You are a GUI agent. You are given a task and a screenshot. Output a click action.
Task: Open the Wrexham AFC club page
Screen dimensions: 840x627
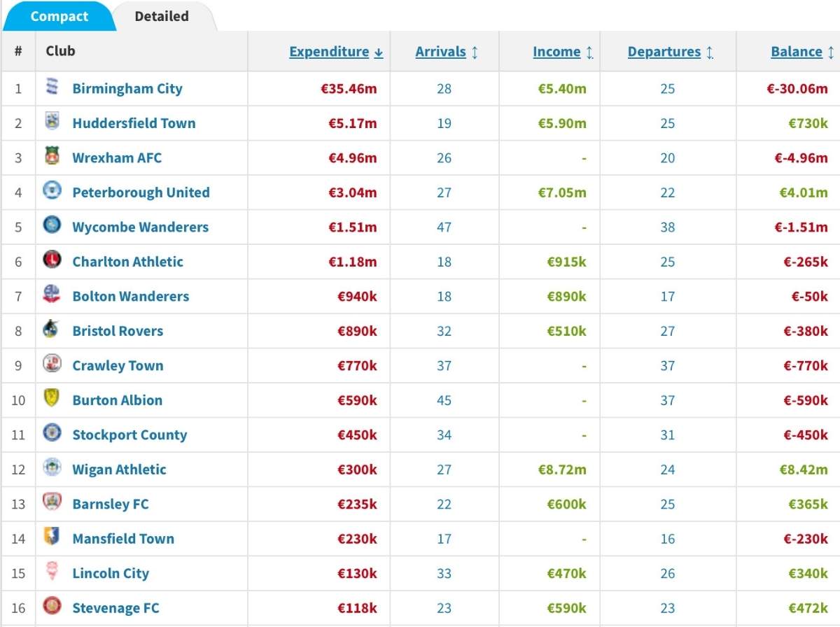pos(117,158)
